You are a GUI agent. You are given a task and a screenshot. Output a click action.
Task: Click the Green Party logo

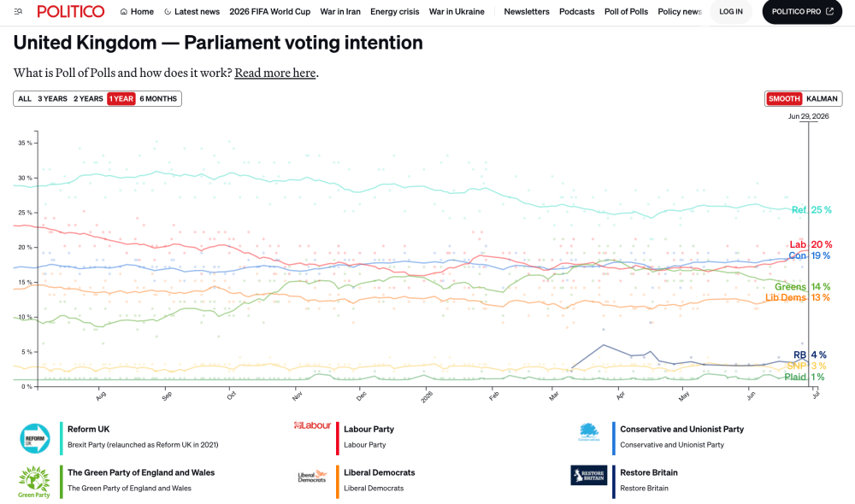[x=34, y=482]
